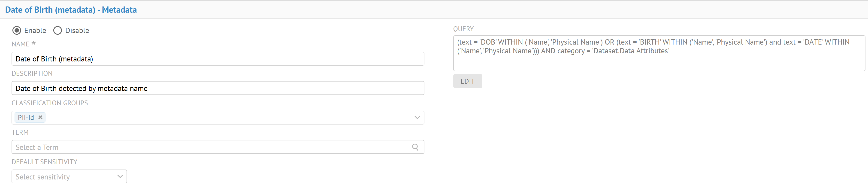Click the CLASSIFICATION GROUPS label
The image size is (868, 185).
click(50, 103)
